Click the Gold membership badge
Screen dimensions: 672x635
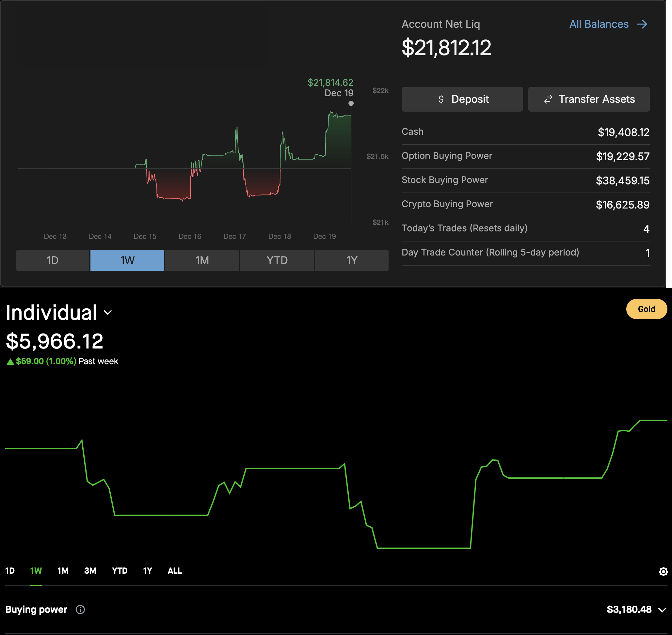click(x=646, y=309)
